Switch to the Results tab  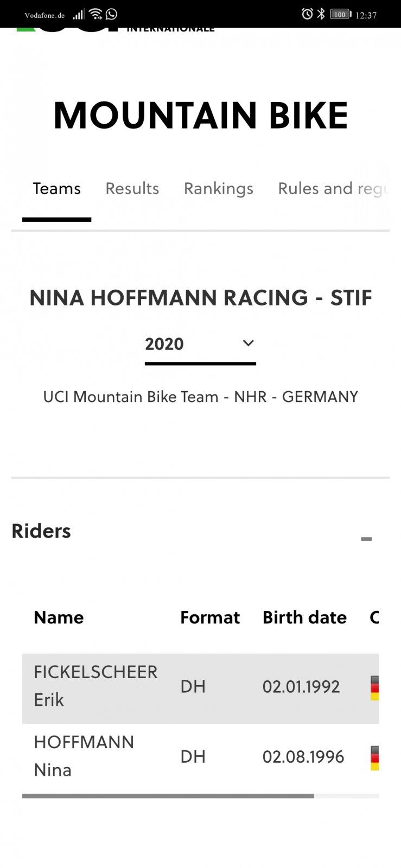[x=132, y=189]
